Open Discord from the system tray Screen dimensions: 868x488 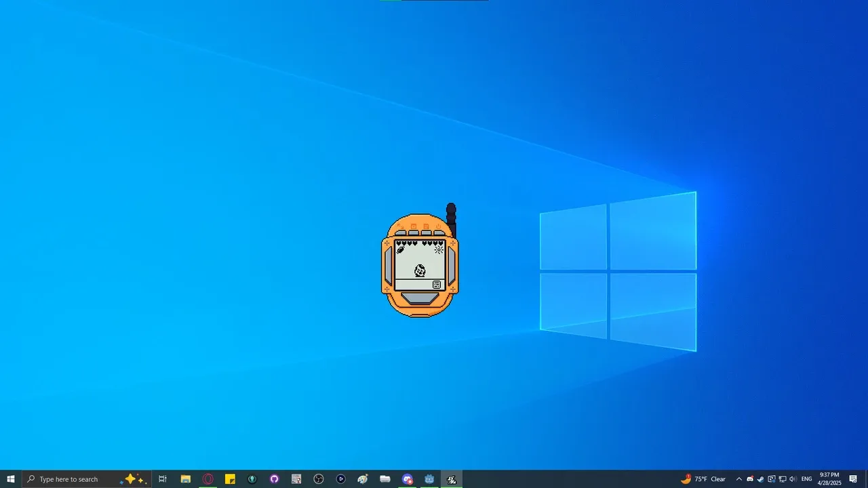tap(750, 479)
